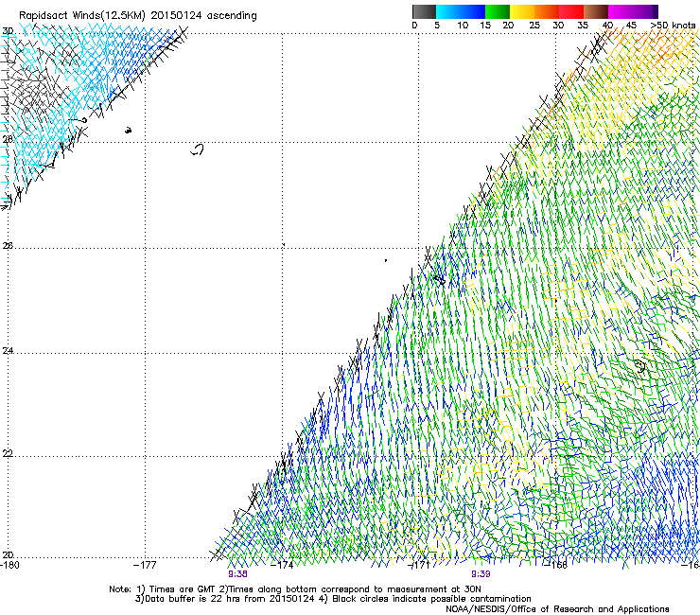The image size is (700, 615).
Task: Pick the brown 35-40 knots legend swatch
Action: click(596, 11)
